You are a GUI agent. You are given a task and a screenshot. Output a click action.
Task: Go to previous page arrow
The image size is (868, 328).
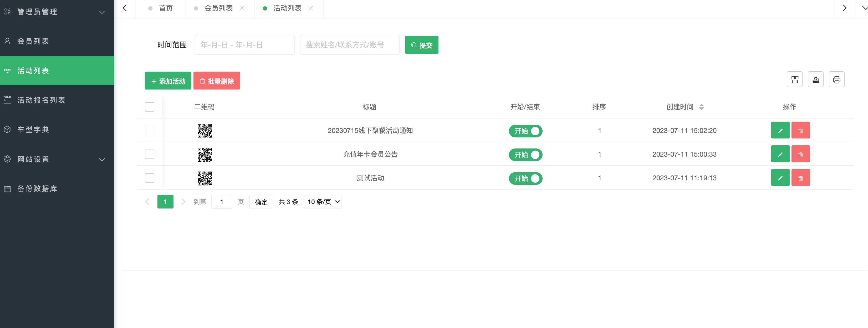147,202
